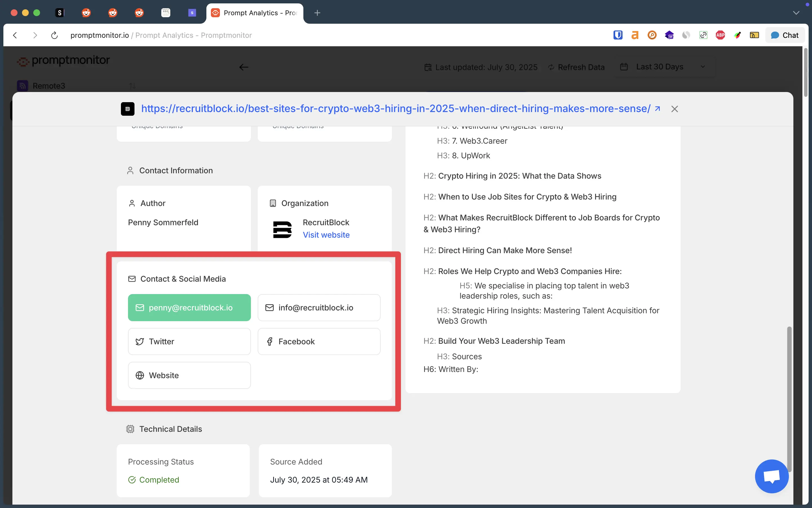Click the Technical Details heading
The image size is (812, 508).
[171, 429]
